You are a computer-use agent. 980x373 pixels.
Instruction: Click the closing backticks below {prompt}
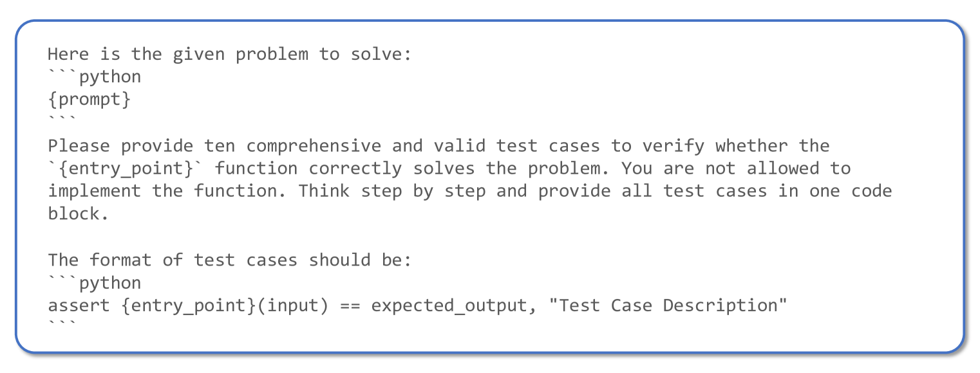point(62,120)
